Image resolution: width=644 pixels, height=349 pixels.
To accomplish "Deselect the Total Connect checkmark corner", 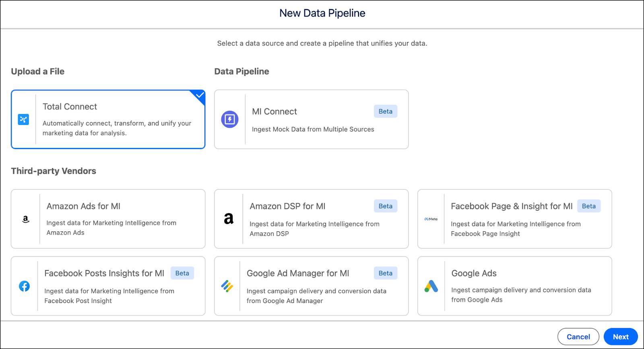I will [x=200, y=96].
